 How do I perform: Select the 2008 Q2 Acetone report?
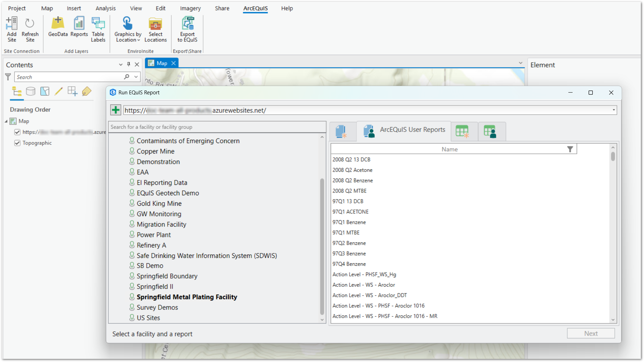click(352, 170)
